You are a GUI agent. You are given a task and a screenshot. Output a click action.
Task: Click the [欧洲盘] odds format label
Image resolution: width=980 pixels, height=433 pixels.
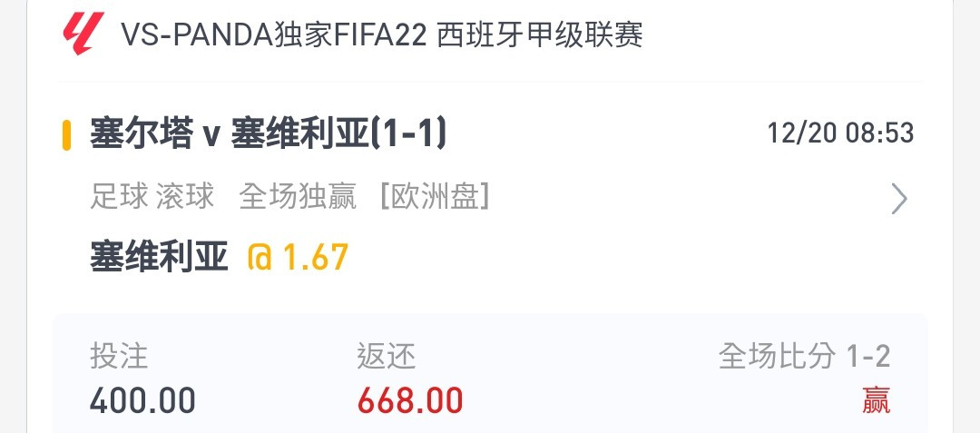click(x=435, y=197)
